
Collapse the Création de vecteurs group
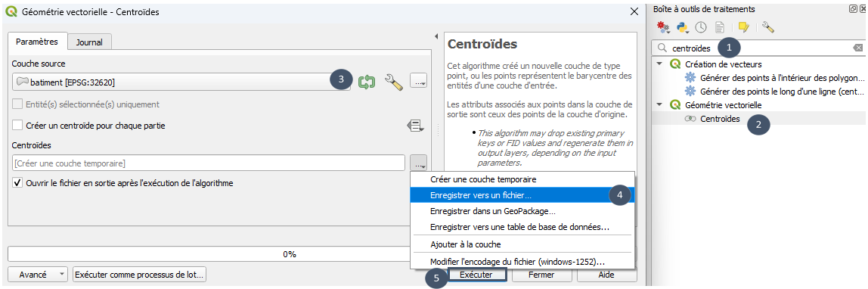pos(659,64)
